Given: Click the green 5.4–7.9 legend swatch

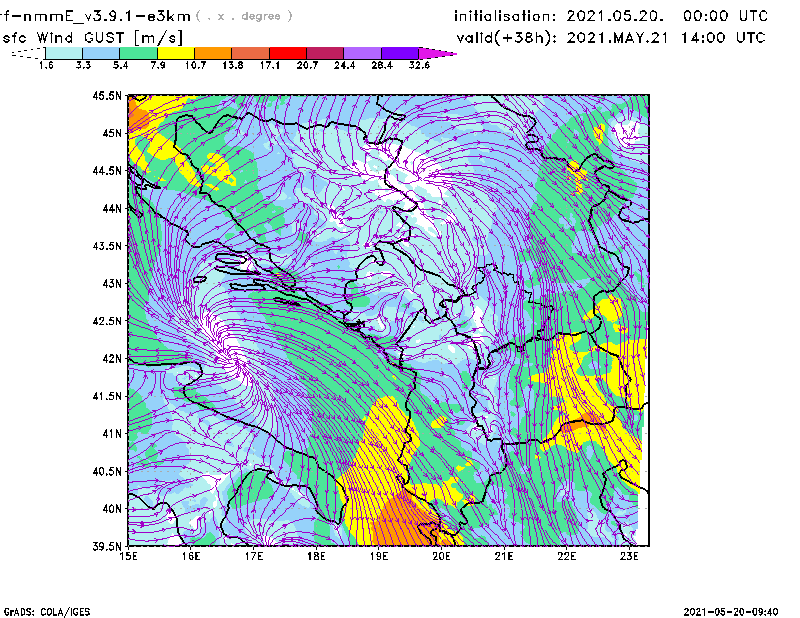Looking at the screenshot, I should pyautogui.click(x=138, y=53).
